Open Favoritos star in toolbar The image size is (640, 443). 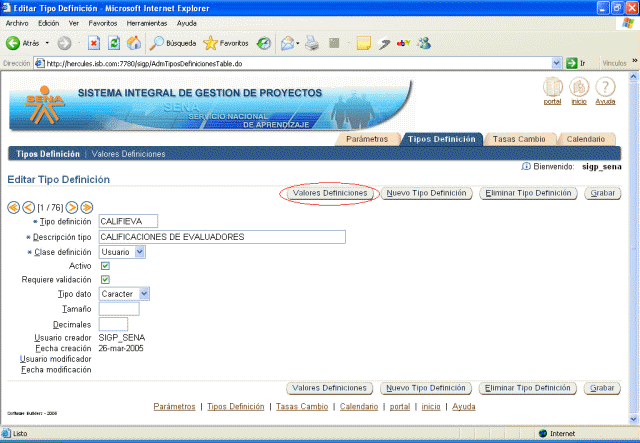click(x=226, y=43)
